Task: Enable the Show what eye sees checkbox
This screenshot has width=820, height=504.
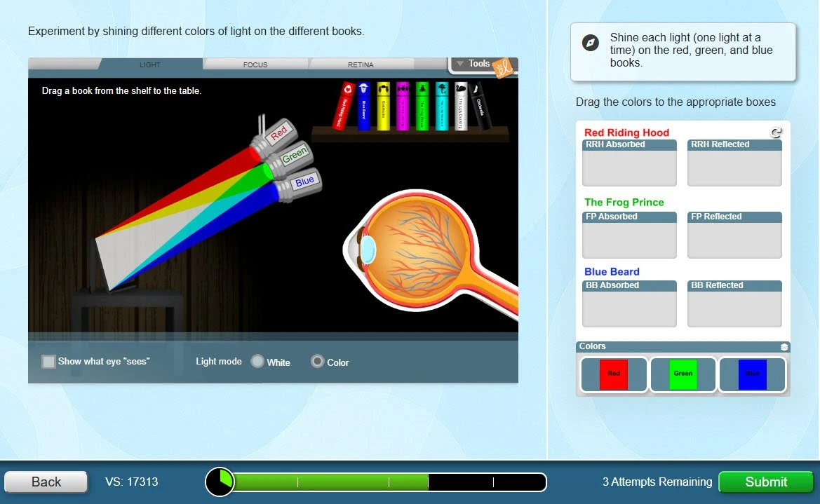Action: 48,362
